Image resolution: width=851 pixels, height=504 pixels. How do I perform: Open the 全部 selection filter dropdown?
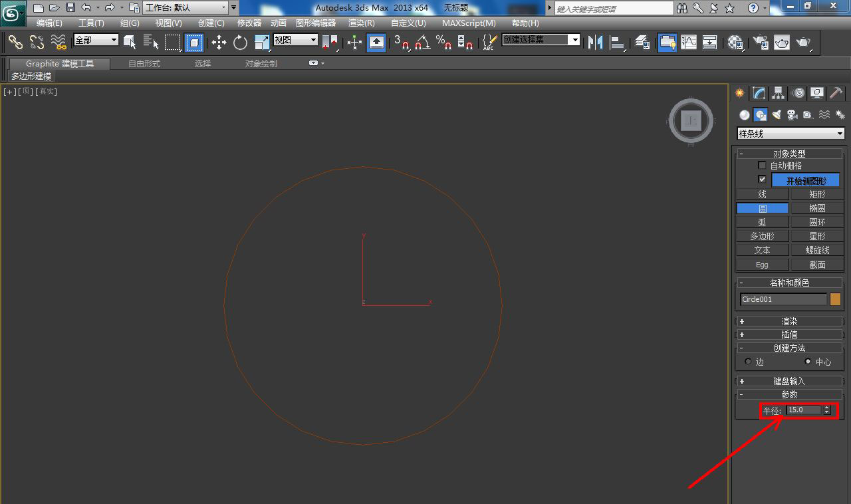pos(96,40)
